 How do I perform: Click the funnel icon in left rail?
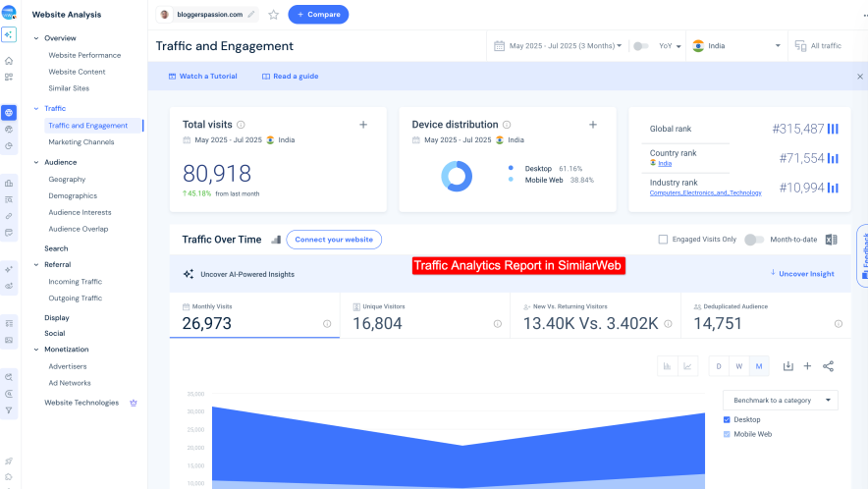tap(9, 410)
